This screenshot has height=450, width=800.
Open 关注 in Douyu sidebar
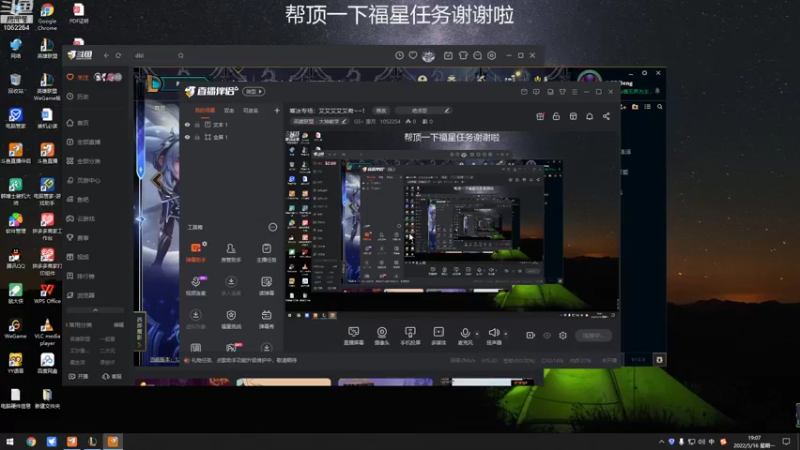pyautogui.click(x=78, y=77)
